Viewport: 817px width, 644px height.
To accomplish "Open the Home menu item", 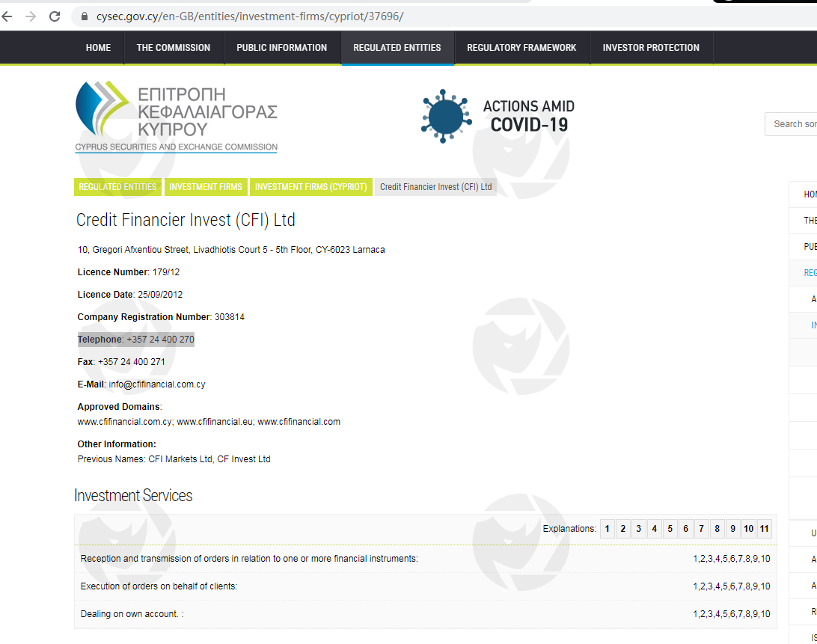I will point(98,48).
